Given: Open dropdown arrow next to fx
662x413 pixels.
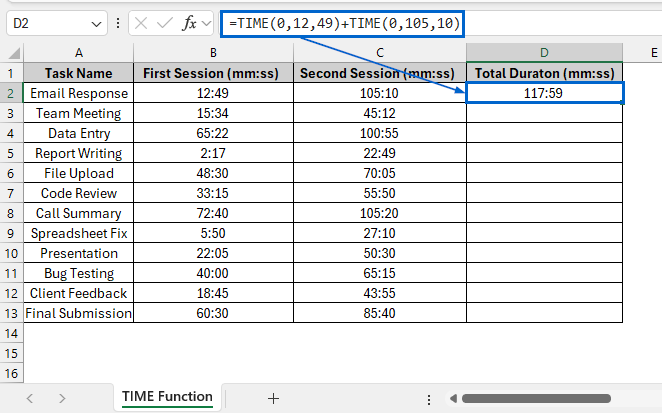Looking at the screenshot, I should [x=206, y=23].
